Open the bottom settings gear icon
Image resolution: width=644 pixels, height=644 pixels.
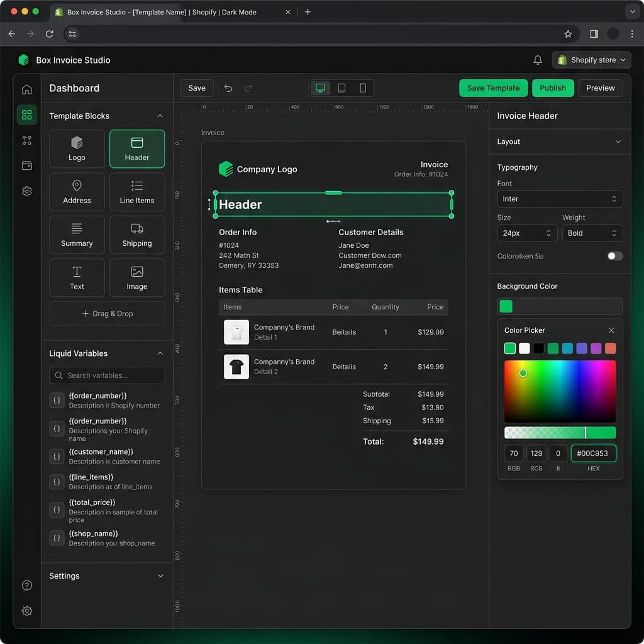(x=26, y=611)
